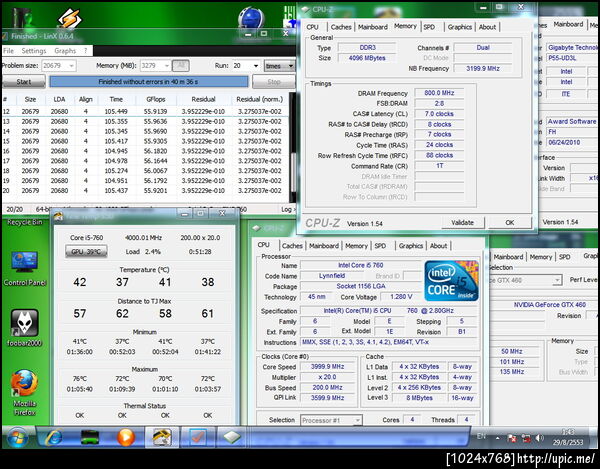
Task: Open the blue globe desktop icon
Action: coord(251,17)
